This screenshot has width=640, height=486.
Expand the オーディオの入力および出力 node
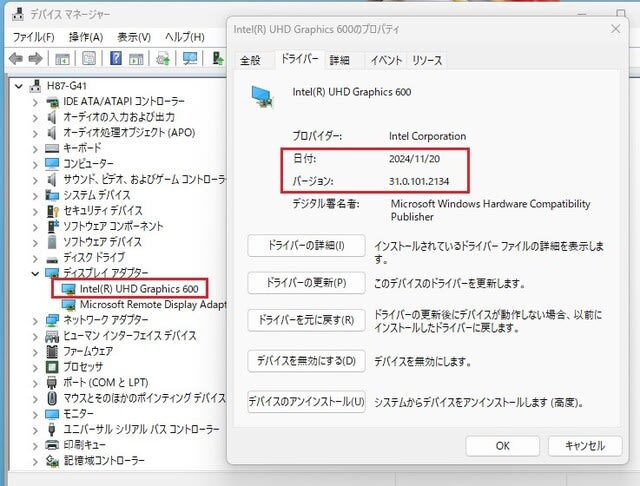tap(35, 118)
